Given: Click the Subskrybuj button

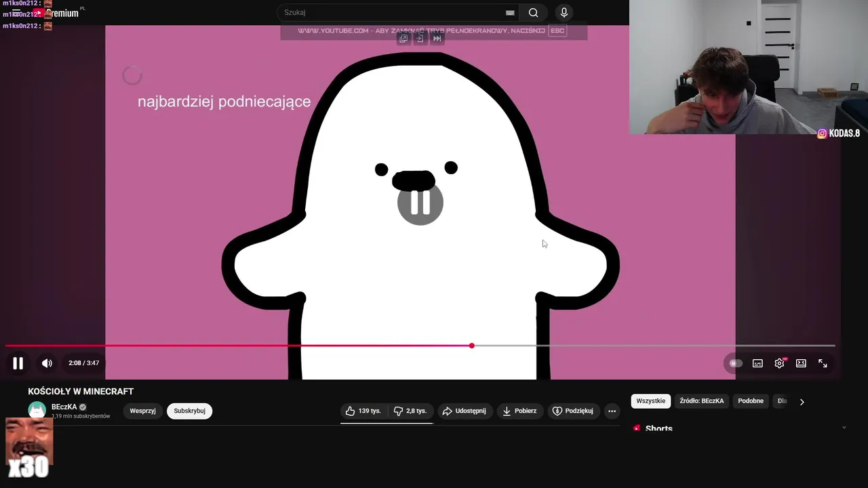Looking at the screenshot, I should (x=190, y=411).
